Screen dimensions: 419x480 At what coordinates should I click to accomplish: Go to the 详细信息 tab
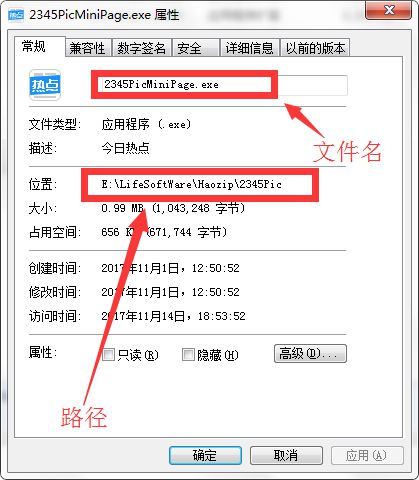[x=249, y=48]
